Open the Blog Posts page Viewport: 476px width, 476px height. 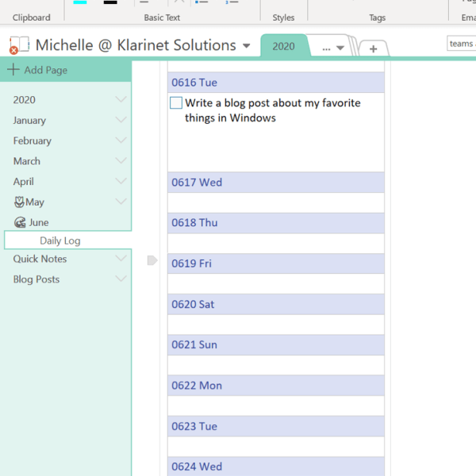[36, 279]
